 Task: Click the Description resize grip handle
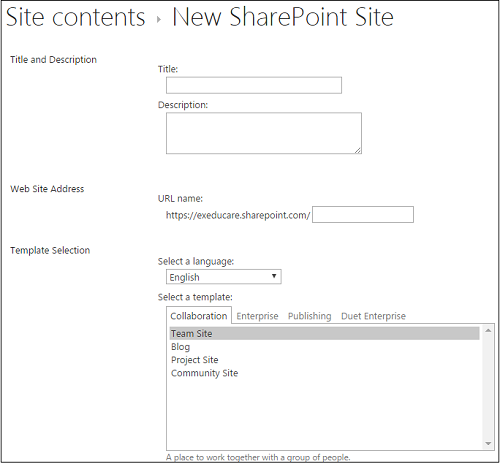click(x=358, y=150)
